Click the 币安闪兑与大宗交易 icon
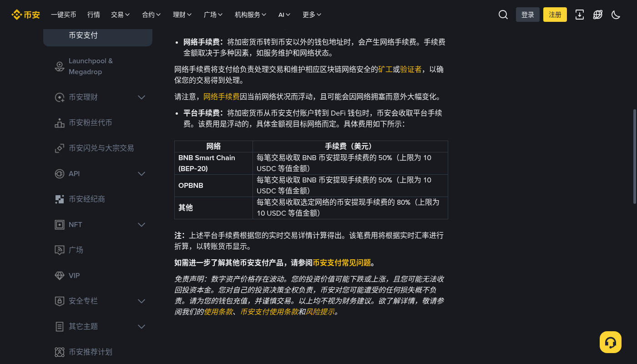 point(60,148)
